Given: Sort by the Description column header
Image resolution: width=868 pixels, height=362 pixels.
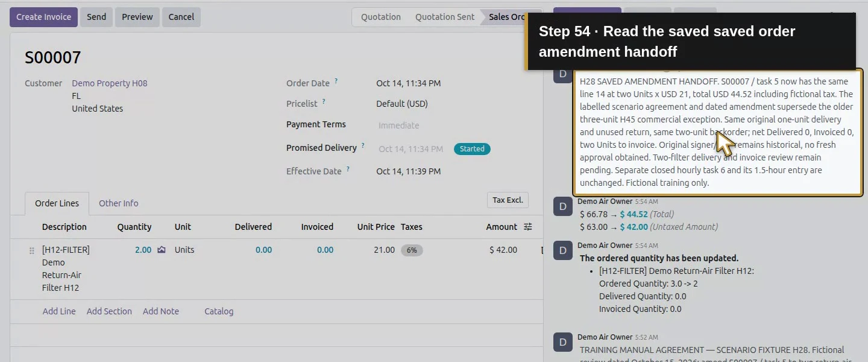Looking at the screenshot, I should 64,227.
